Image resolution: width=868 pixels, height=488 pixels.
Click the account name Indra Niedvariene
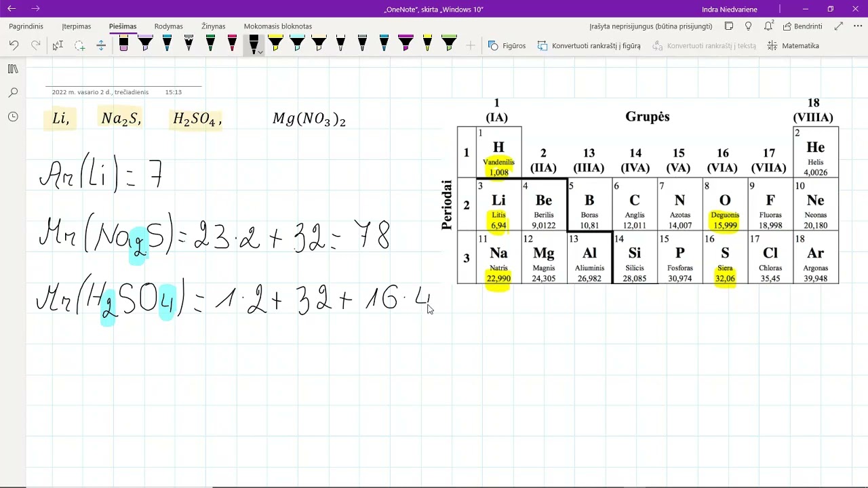730,9
